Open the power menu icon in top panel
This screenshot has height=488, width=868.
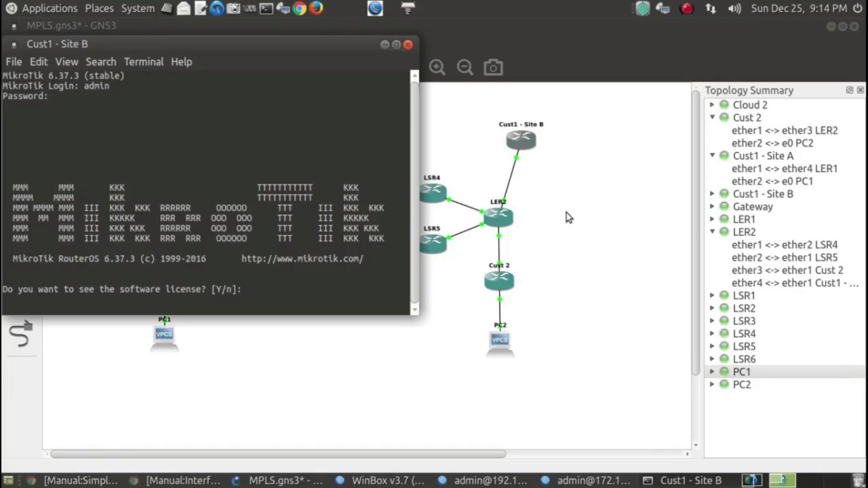click(858, 8)
